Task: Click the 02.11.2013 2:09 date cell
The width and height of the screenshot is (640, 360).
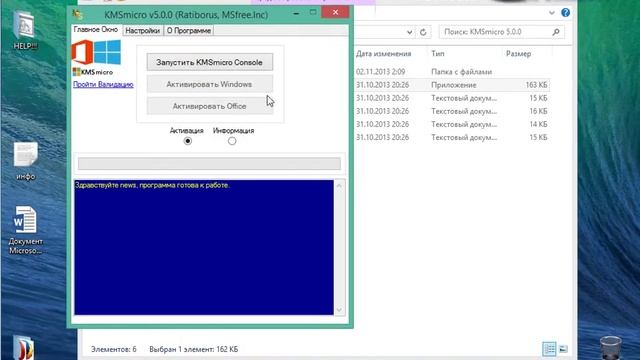Action: tap(380, 72)
